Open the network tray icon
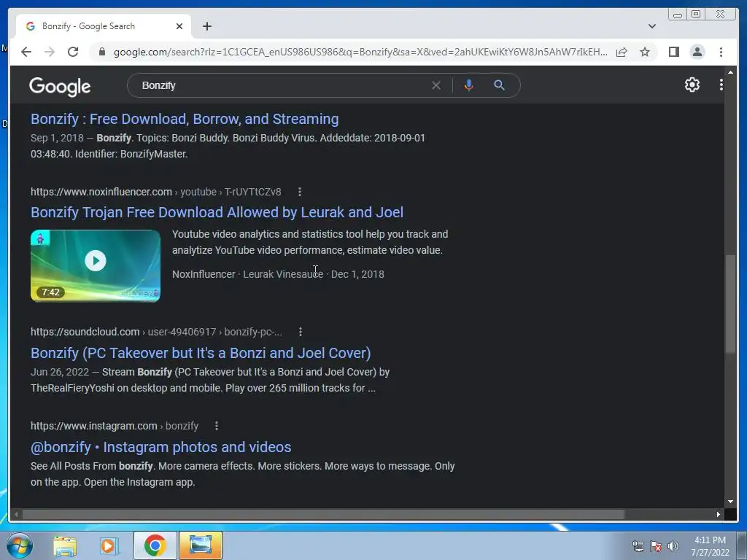Viewport: 747px width, 560px height. 638,546
